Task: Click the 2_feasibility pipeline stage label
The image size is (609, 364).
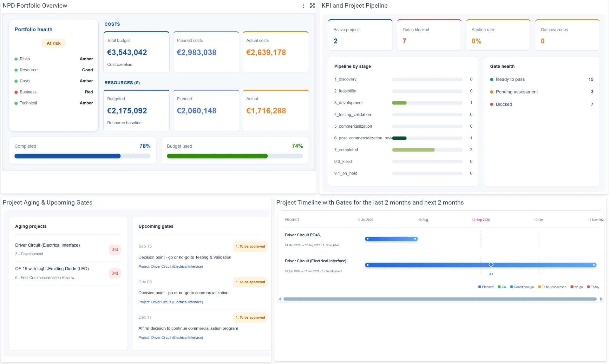Action: click(x=345, y=91)
